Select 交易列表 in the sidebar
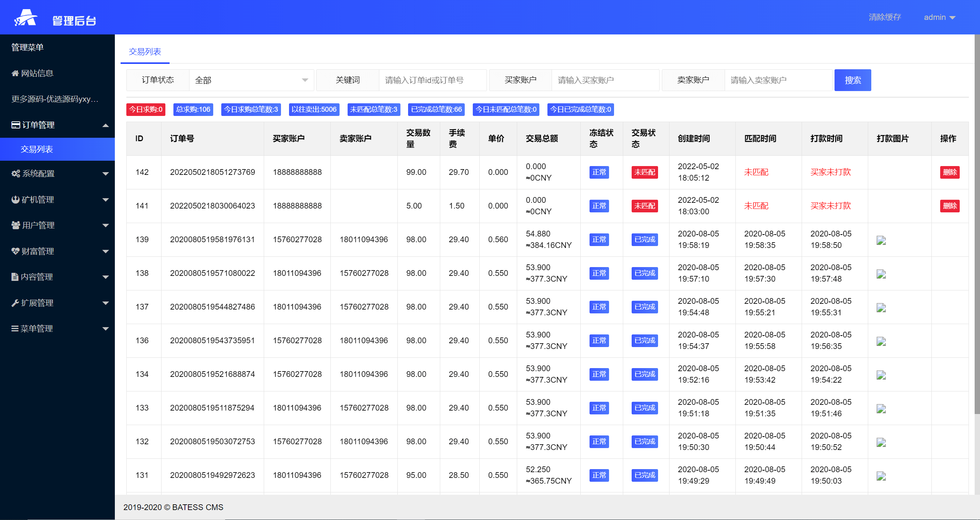 [x=37, y=149]
